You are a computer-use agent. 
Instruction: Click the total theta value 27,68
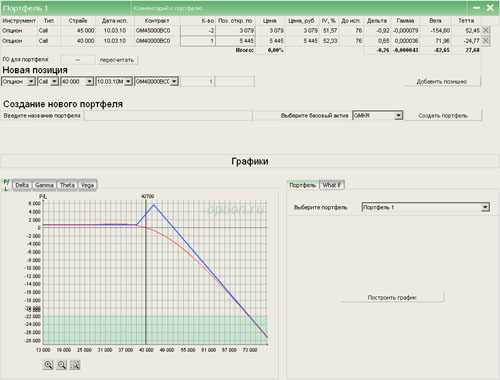click(x=472, y=50)
